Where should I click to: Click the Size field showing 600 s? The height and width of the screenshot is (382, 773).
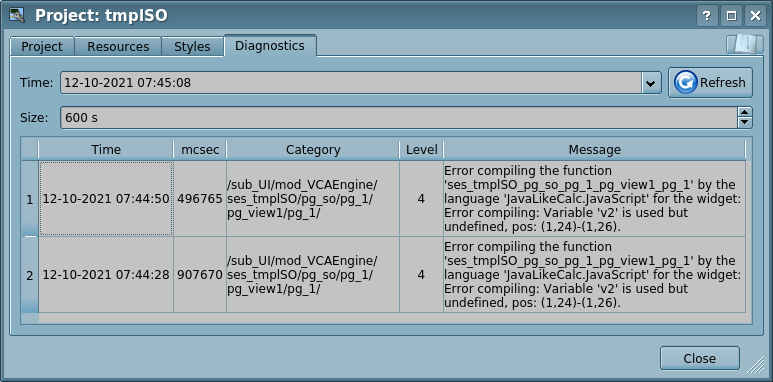399,118
